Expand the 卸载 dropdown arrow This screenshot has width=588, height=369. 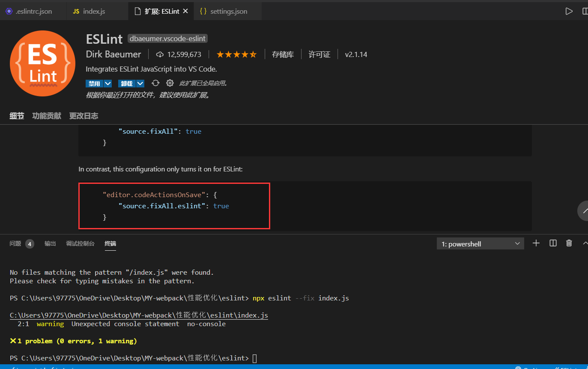[x=140, y=84]
